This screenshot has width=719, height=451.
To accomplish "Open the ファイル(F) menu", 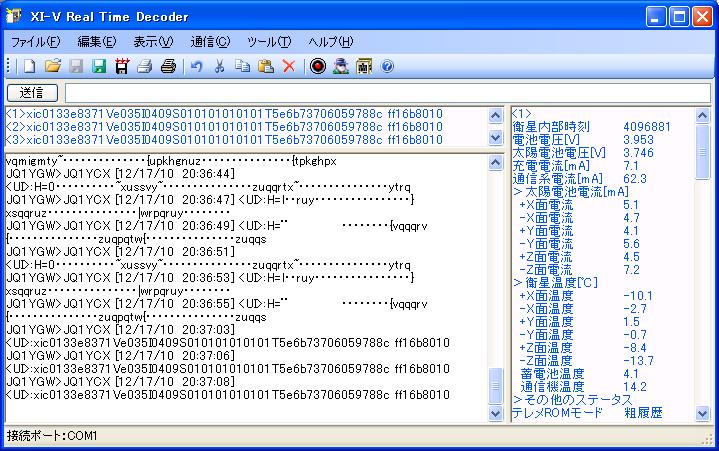I will tap(35, 42).
